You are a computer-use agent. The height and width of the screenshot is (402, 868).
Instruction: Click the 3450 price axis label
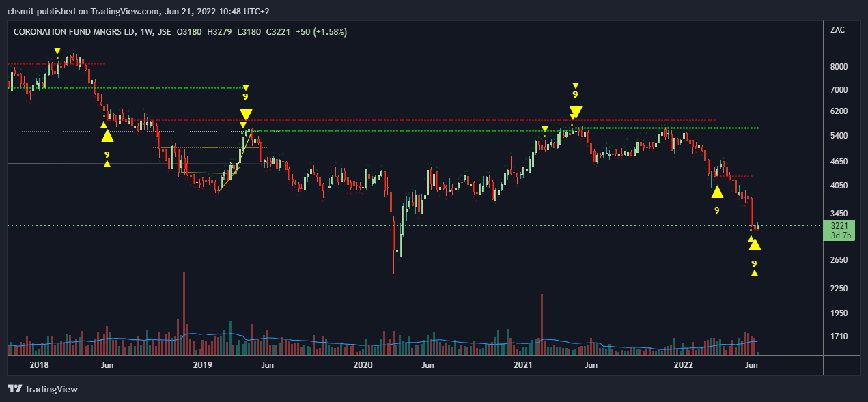coord(839,214)
